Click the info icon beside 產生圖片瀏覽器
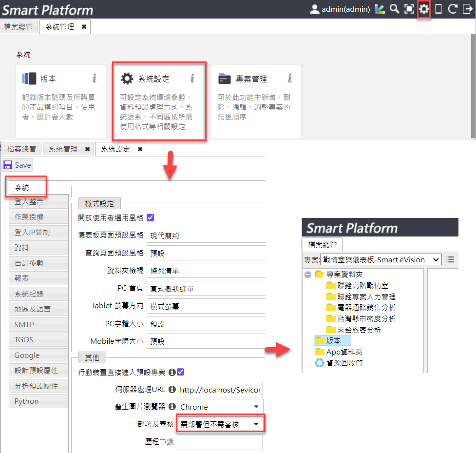The image size is (476, 453). coord(172,406)
